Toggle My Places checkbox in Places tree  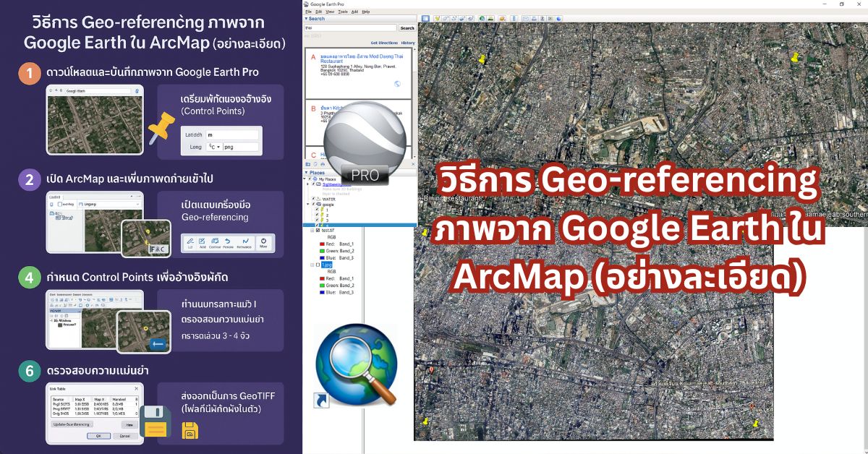(310, 179)
